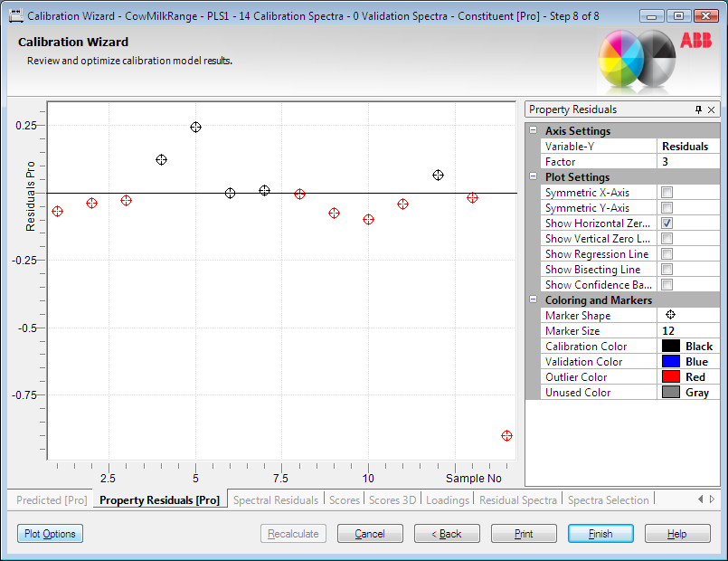Enable Show Regression Line checkbox

667,254
